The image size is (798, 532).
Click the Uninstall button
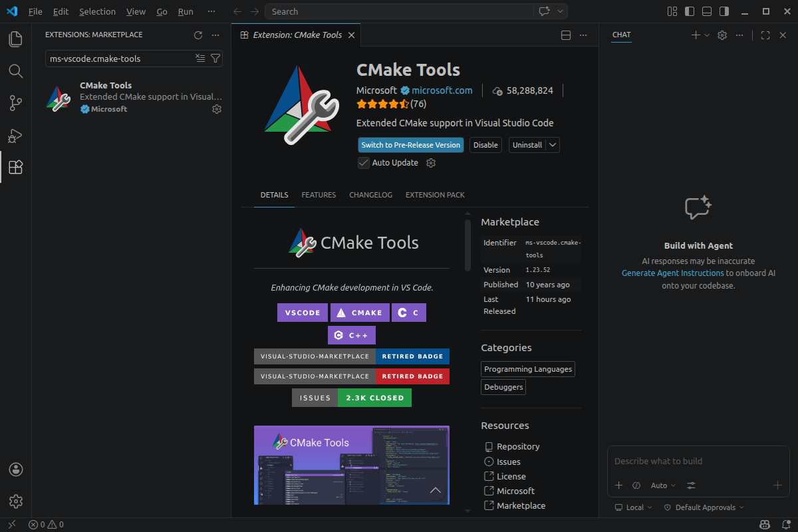pyautogui.click(x=527, y=145)
